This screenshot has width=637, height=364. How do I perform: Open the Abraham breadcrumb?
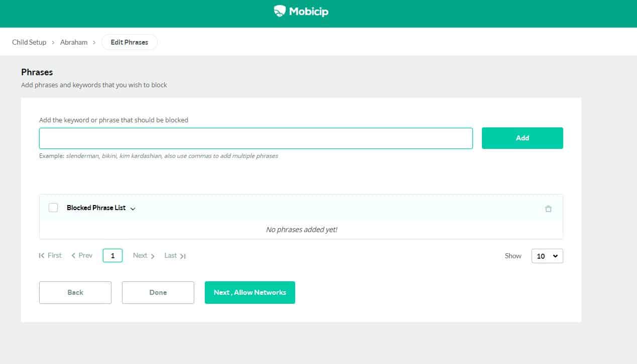[74, 42]
